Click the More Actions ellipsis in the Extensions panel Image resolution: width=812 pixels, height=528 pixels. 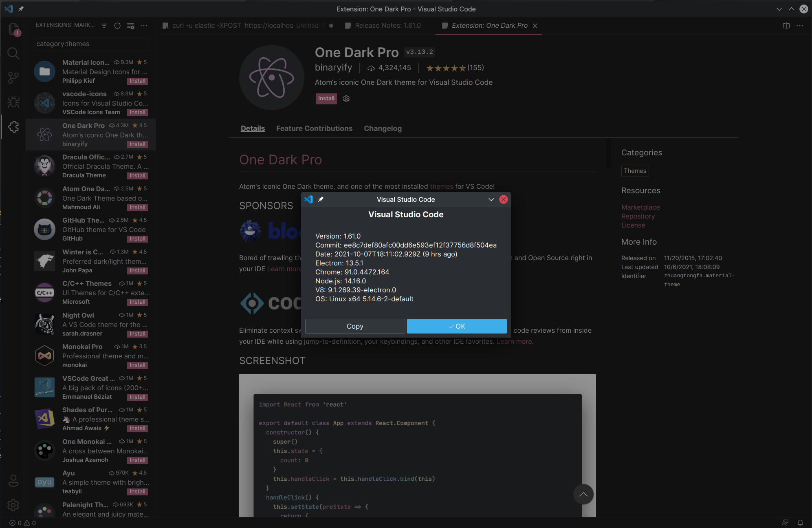[144, 25]
